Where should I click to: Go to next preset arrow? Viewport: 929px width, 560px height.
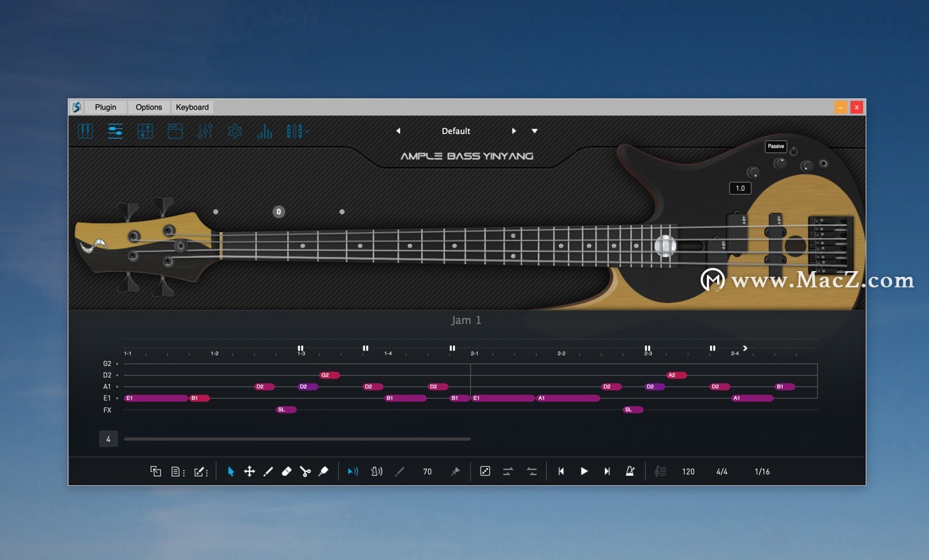514,131
